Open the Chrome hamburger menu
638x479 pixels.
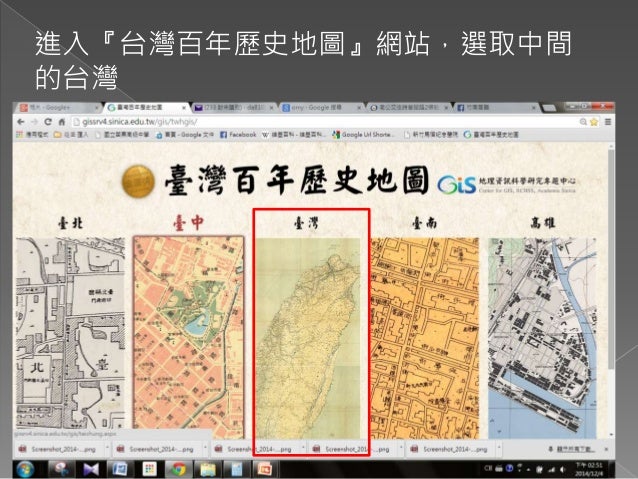[x=608, y=122]
